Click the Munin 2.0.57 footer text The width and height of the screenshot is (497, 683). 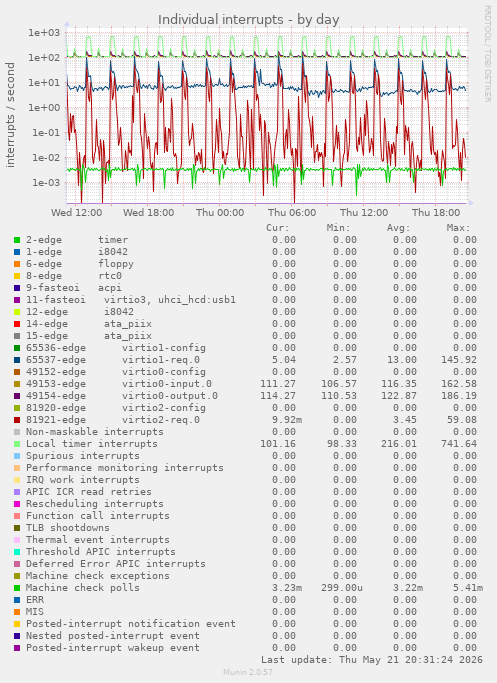pyautogui.click(x=248, y=672)
